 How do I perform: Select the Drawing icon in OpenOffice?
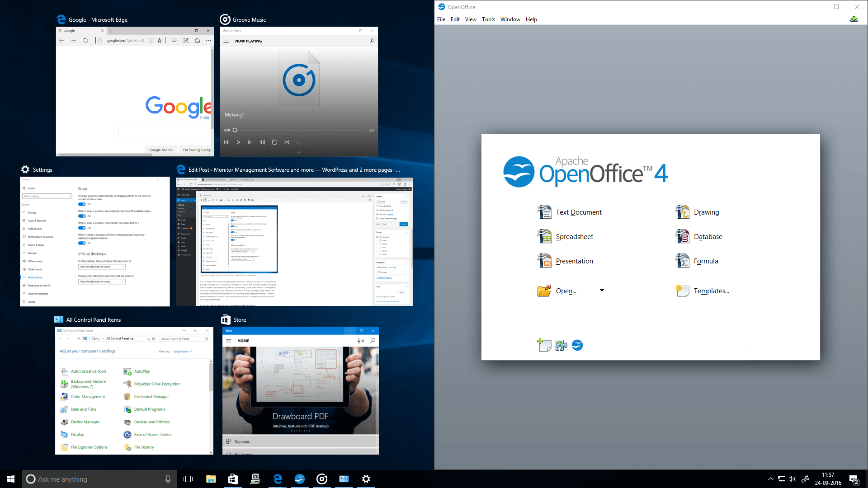pyautogui.click(x=706, y=212)
